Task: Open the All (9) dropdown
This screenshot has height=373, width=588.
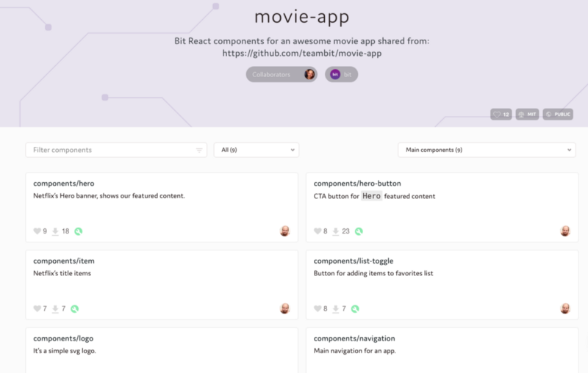Action: [256, 150]
